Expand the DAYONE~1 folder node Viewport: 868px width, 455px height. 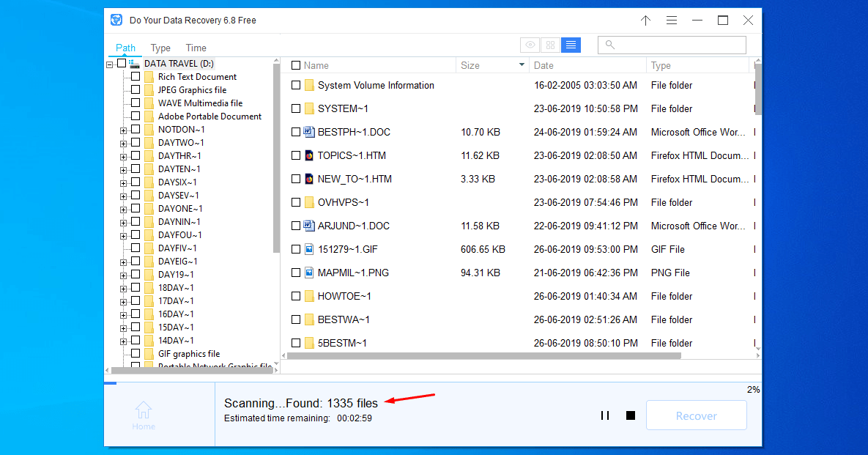(124, 210)
